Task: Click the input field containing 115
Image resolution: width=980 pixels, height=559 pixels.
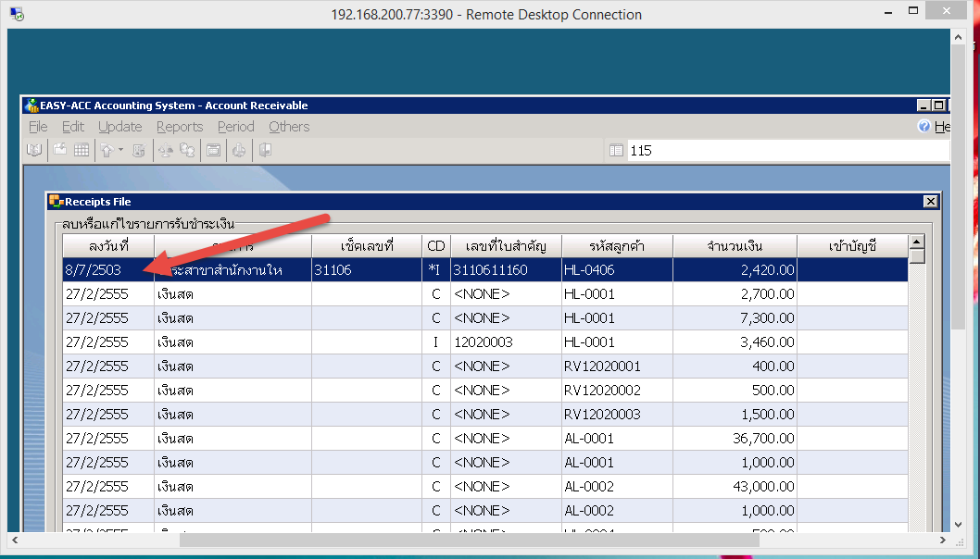Action: click(x=787, y=150)
